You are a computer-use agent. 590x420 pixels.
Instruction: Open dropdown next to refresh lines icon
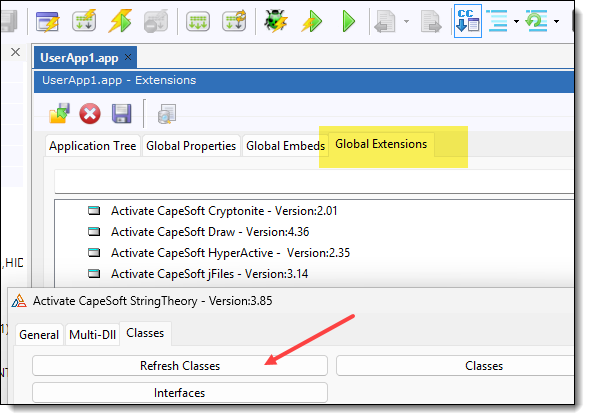click(x=556, y=21)
